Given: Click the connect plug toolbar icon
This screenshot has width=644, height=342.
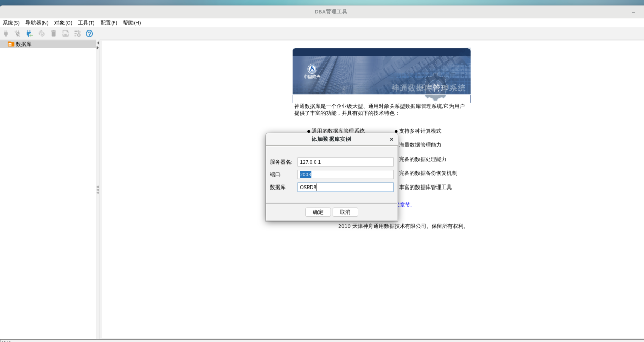Looking at the screenshot, I should coord(6,34).
